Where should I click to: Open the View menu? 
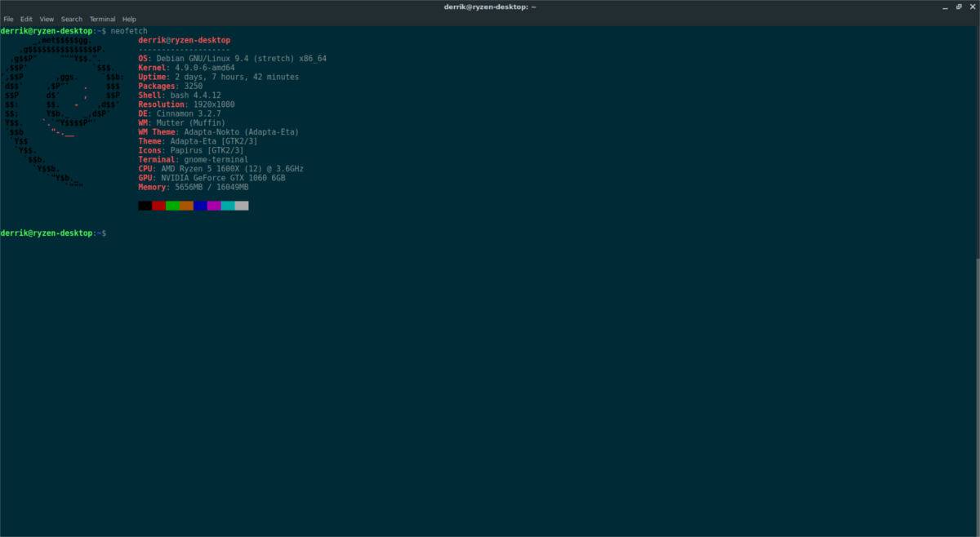(47, 19)
